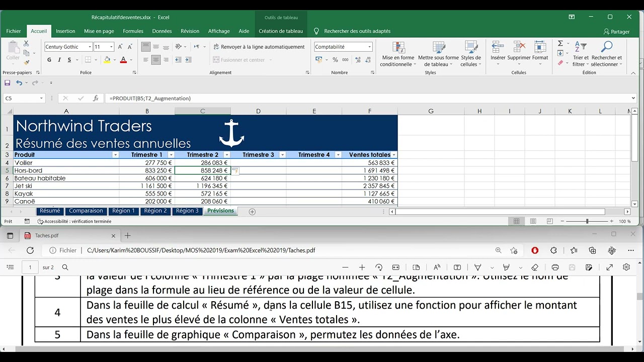Select the eraser tool in PDF toolbar

[535, 267]
